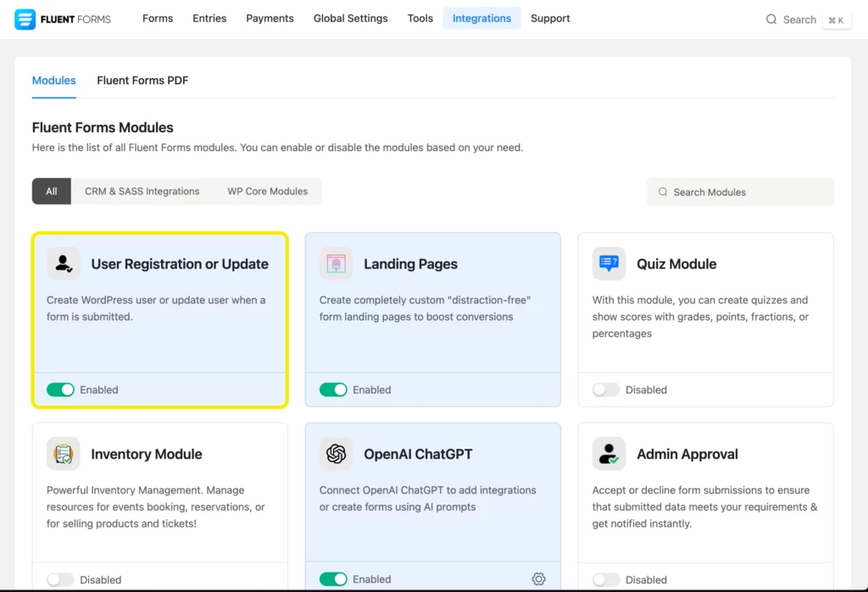The image size is (868, 592).
Task: Open the Payments menu item
Action: [x=270, y=19]
